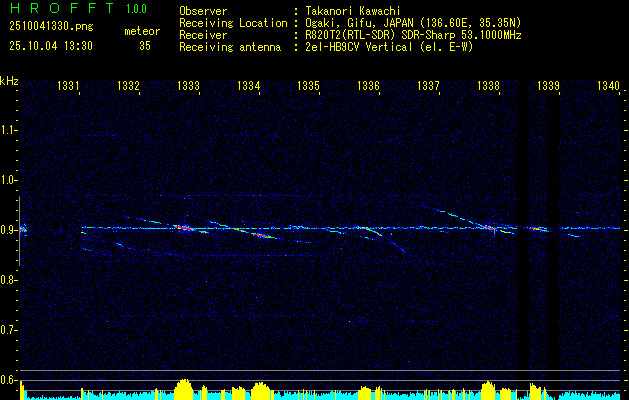Click the 1336 time axis marker
Screen dimensions: 629x400
368,85
